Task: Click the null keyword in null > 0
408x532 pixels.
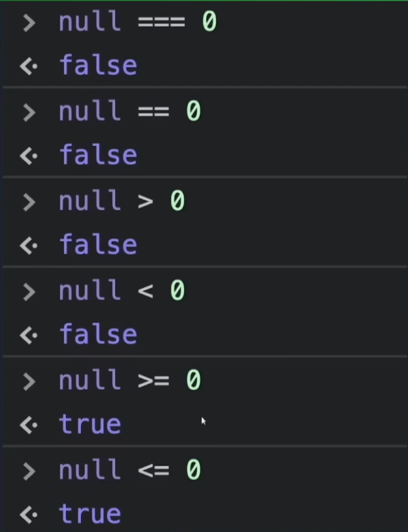Action: [x=89, y=201]
